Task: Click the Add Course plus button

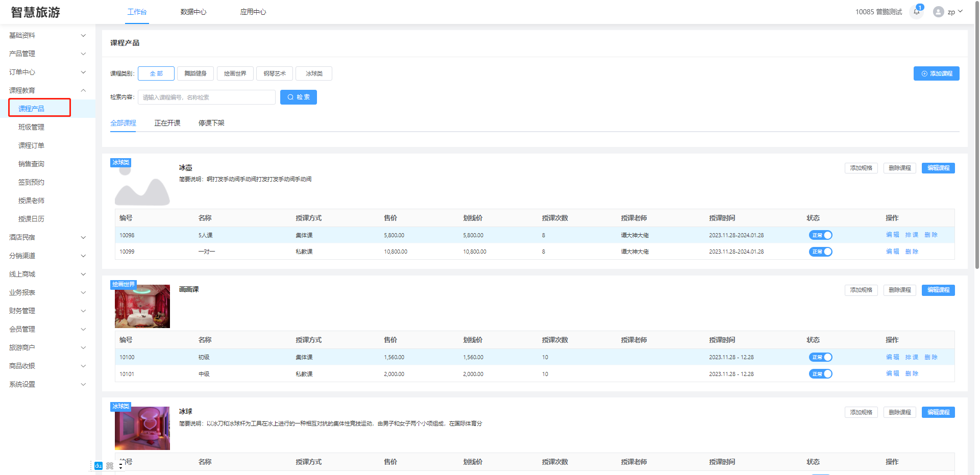Action: 936,73
